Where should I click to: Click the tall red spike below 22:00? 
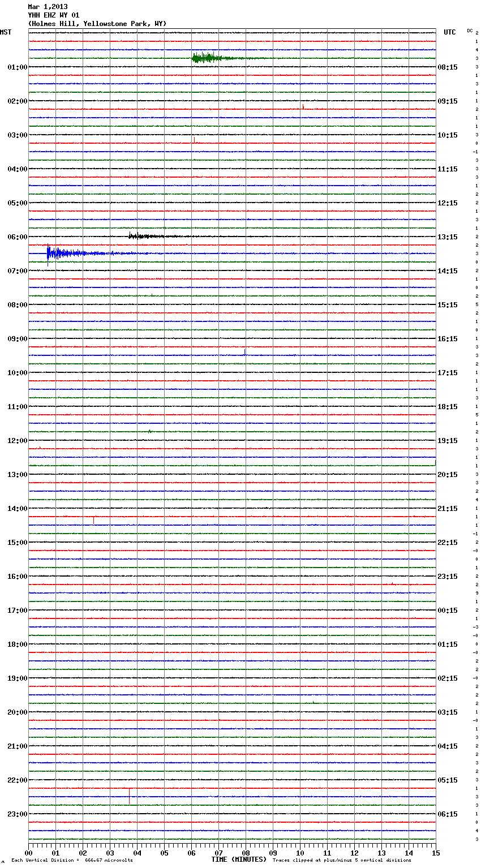[129, 796]
